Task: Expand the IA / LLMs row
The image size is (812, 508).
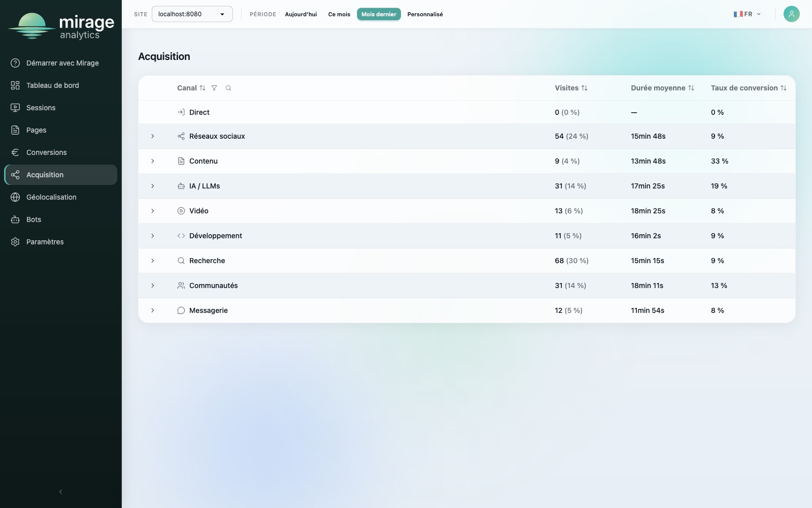Action: [152, 186]
